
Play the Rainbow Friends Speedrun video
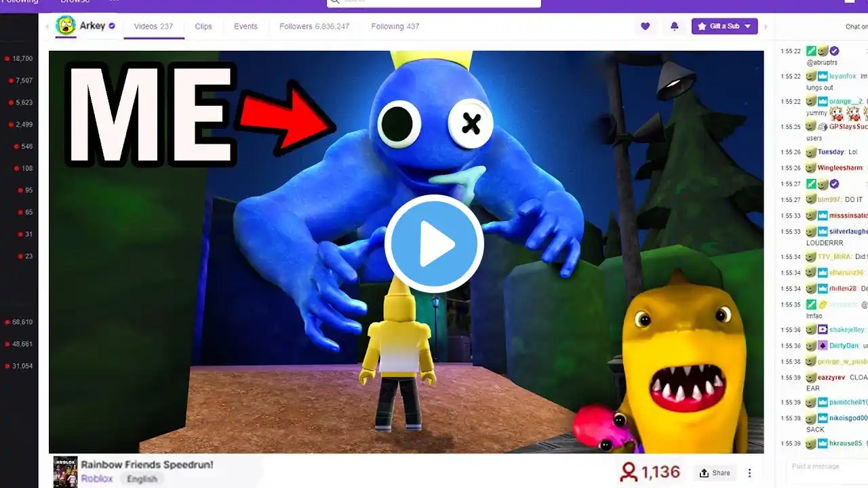tap(434, 243)
